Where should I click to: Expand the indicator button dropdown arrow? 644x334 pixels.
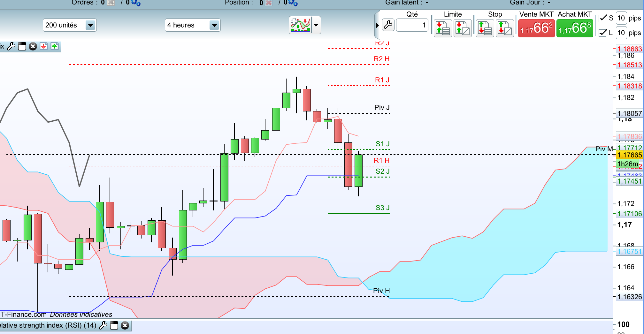pyautogui.click(x=316, y=25)
